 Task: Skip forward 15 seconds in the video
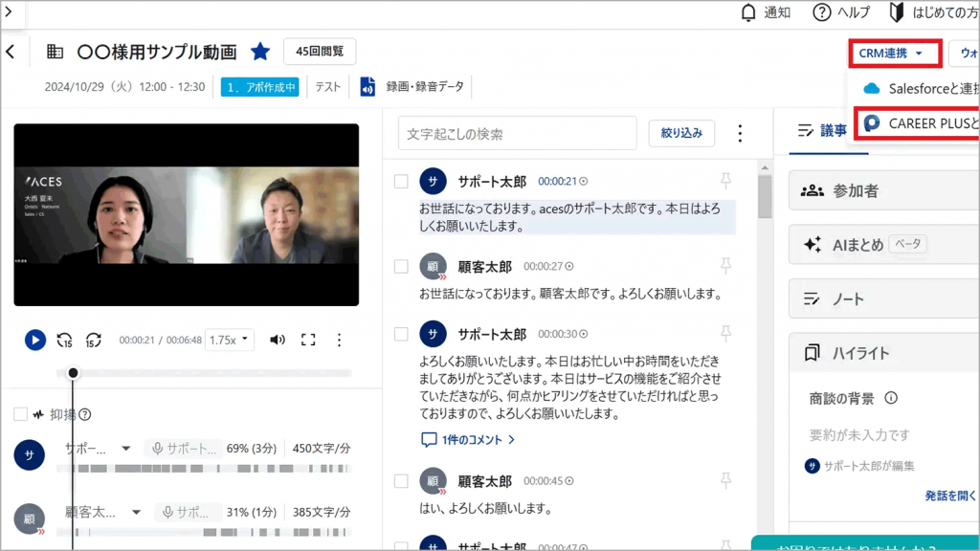[93, 340]
